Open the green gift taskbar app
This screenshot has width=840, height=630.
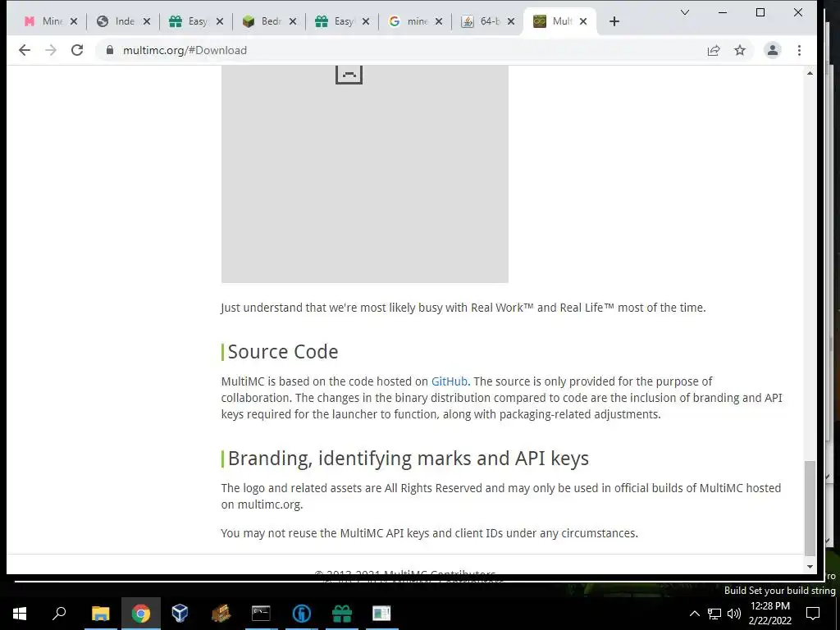click(x=342, y=614)
